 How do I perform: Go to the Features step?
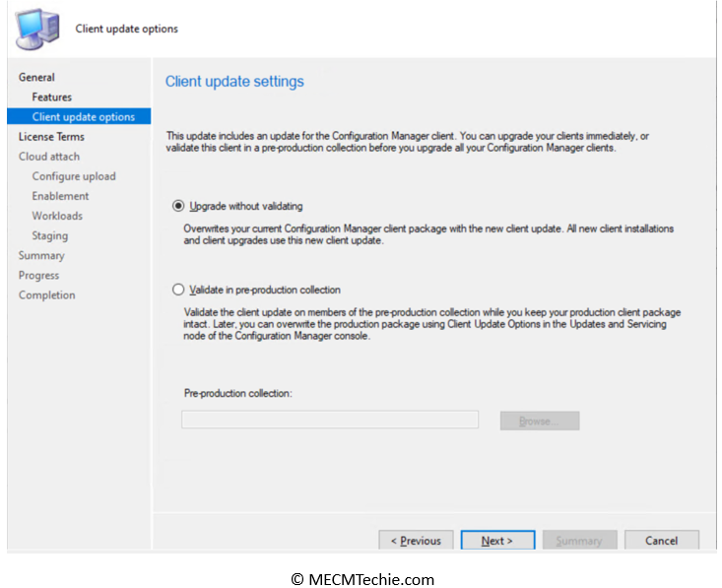tap(52, 98)
